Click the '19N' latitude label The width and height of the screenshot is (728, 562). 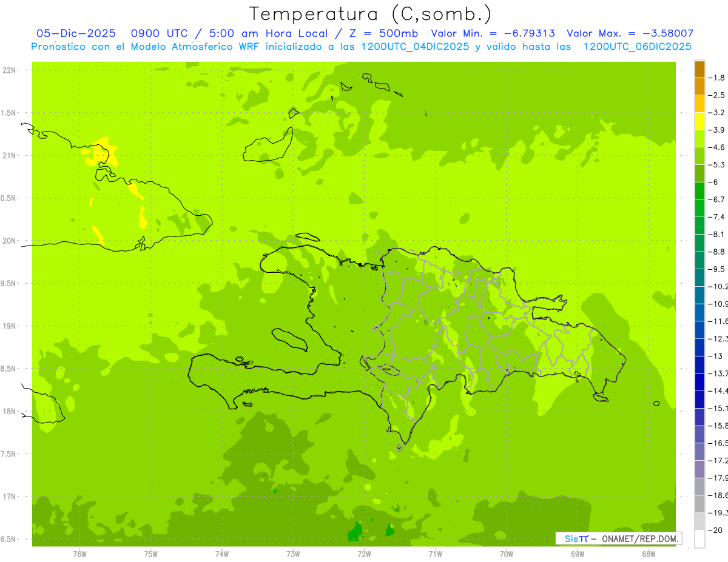pos(10,326)
